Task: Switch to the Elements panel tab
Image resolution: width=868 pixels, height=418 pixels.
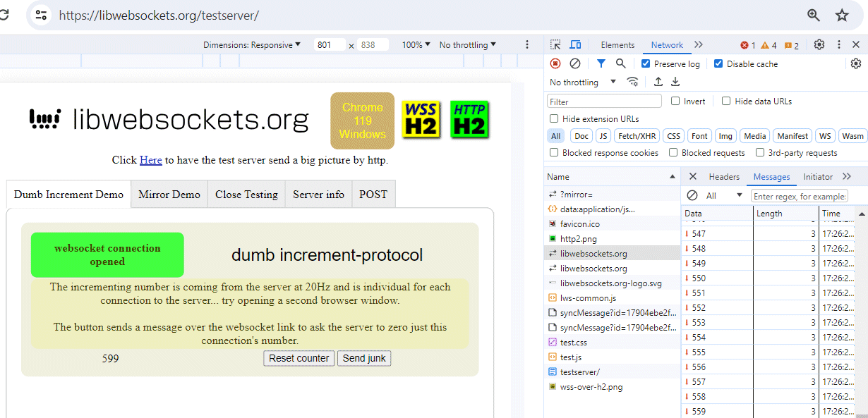Action: [x=617, y=45]
